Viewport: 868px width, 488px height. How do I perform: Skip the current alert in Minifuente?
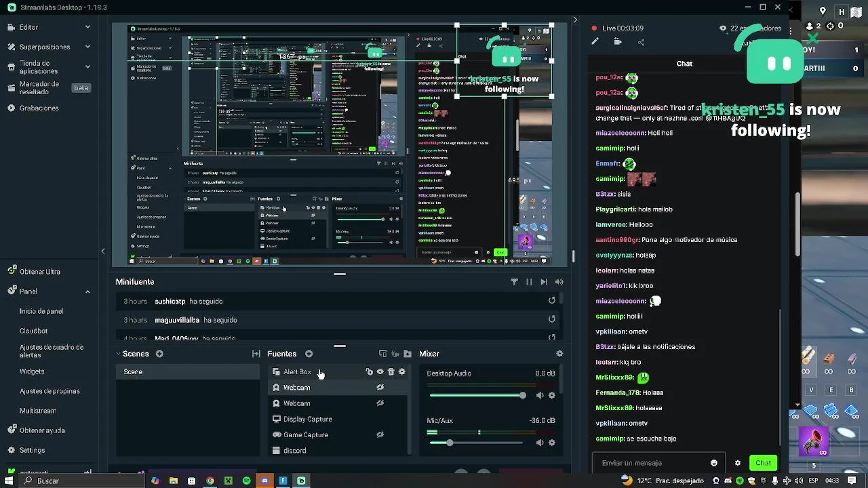coord(544,282)
